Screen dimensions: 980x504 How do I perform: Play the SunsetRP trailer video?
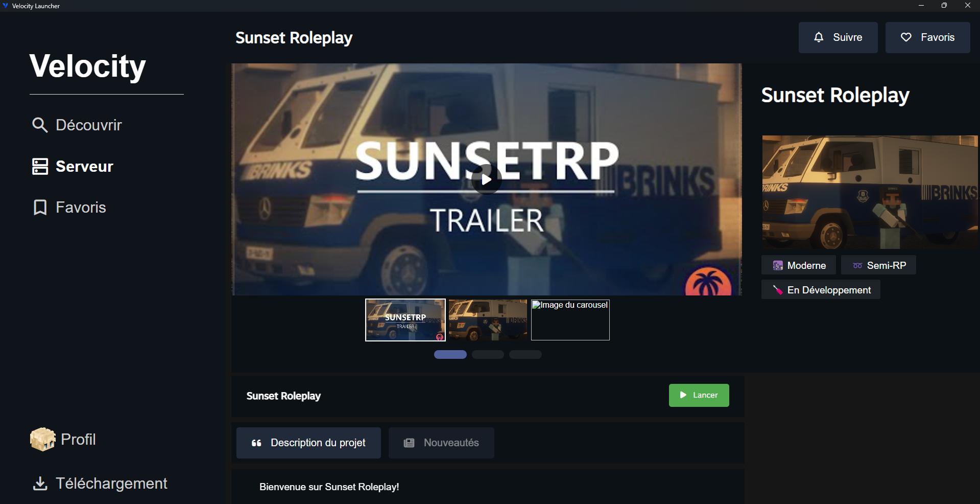point(486,179)
